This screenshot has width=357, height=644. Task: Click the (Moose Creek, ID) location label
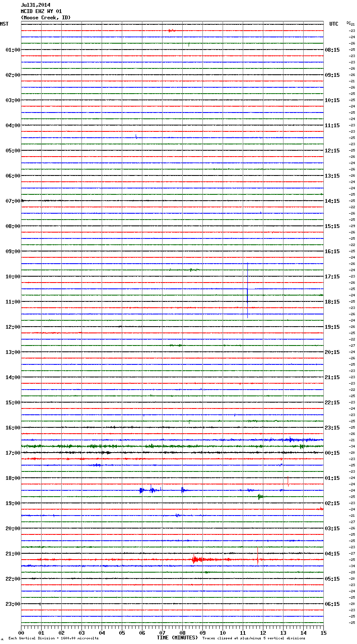[46, 18]
